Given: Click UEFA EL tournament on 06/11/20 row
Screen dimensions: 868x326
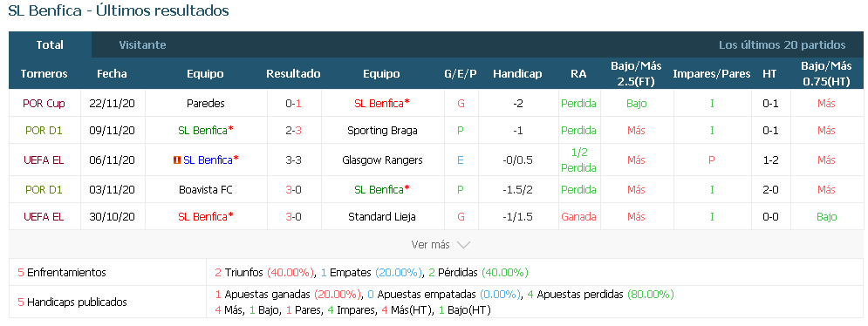Looking at the screenshot, I should click(x=44, y=160).
